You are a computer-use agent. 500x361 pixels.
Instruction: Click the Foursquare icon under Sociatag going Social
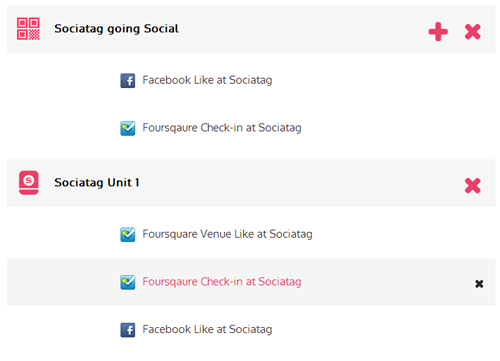128,128
